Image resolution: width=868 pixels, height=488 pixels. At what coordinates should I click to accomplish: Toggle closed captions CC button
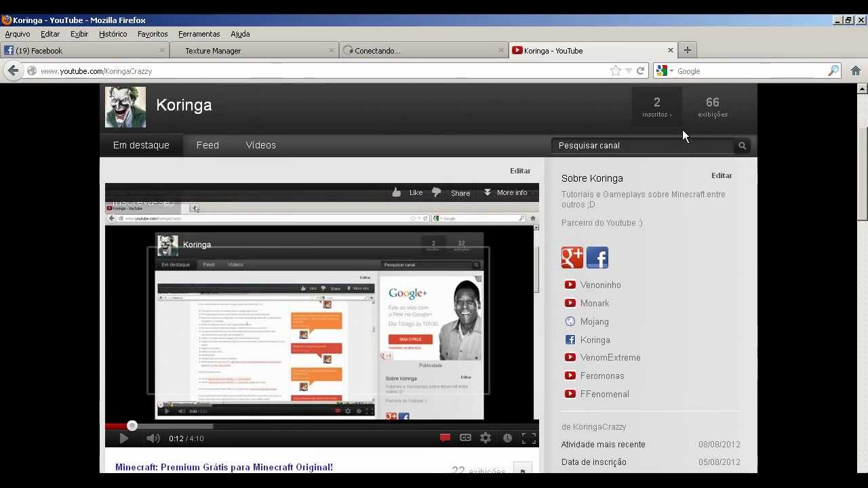coord(465,438)
